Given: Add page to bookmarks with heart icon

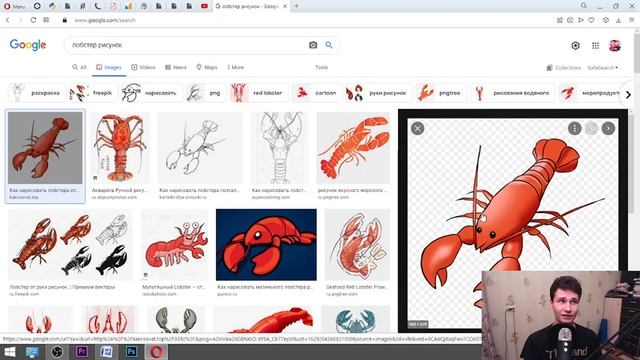Looking at the screenshot, I should point(591,20).
